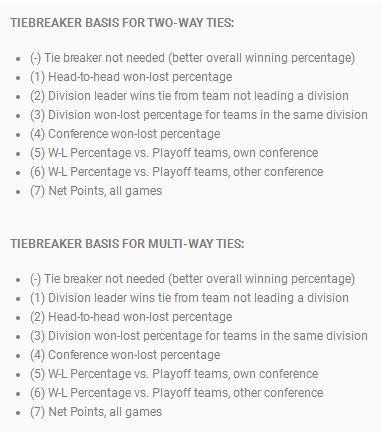Click two-way item (4) Conference won-lost percentage

point(125,134)
